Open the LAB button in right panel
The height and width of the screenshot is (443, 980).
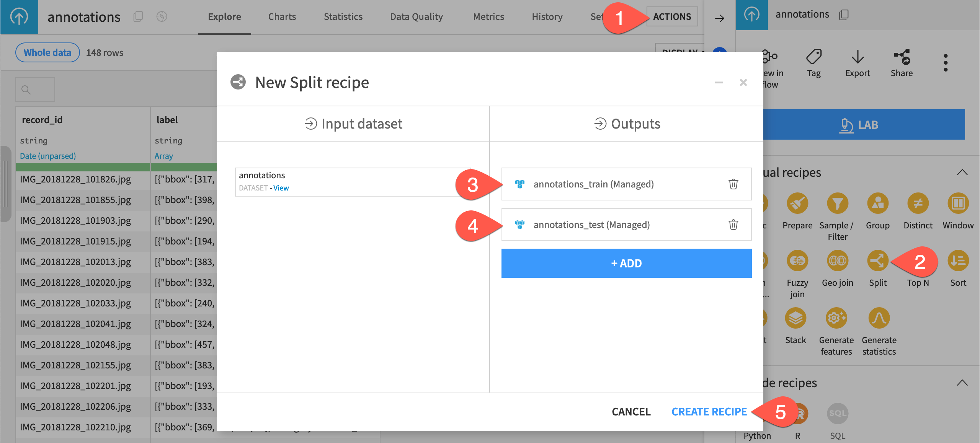[x=864, y=125]
